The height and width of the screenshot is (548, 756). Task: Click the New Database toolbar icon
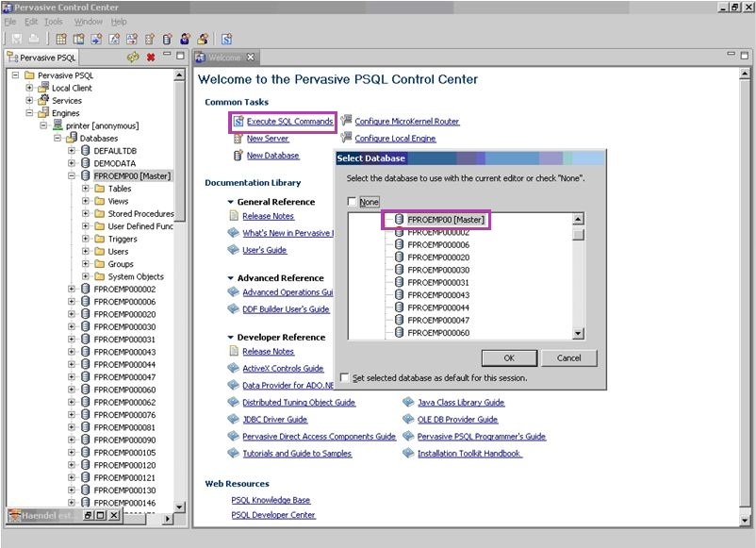pos(167,39)
